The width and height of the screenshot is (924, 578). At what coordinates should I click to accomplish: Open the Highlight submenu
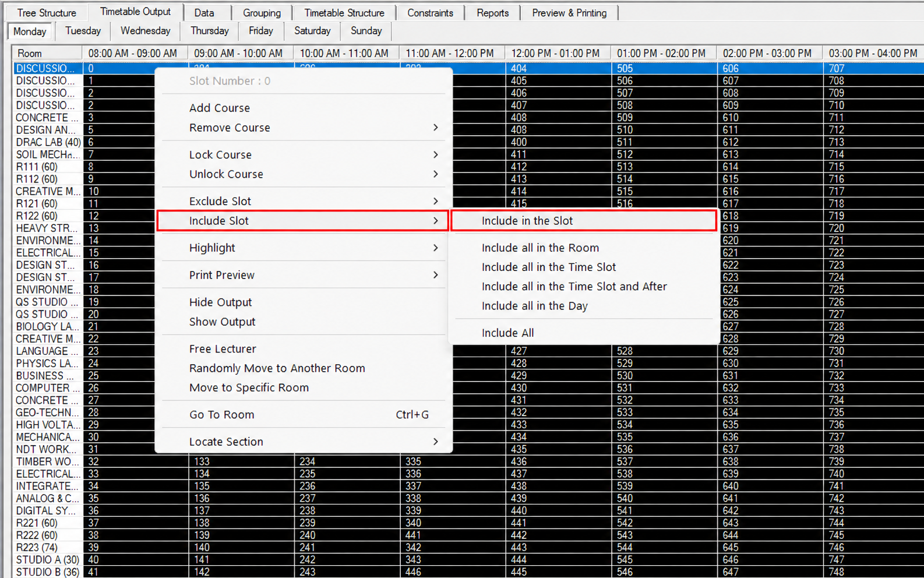(x=304, y=248)
